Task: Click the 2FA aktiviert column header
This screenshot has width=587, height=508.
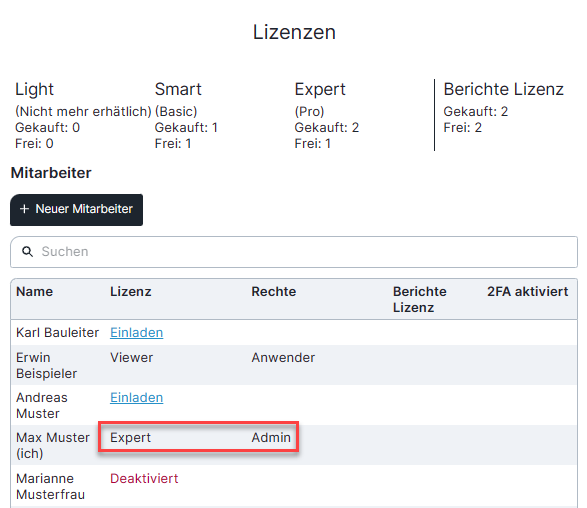Action: 527,292
